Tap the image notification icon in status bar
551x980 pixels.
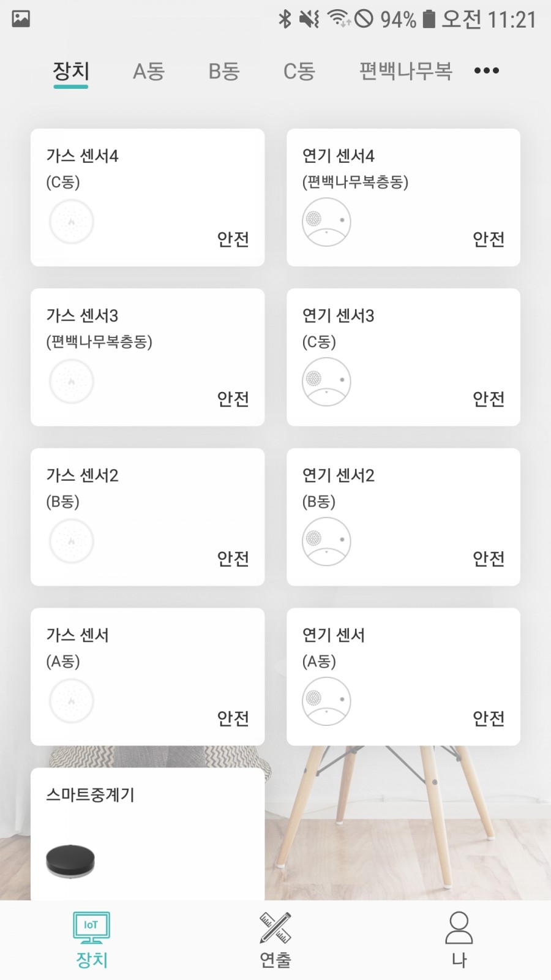21,19
